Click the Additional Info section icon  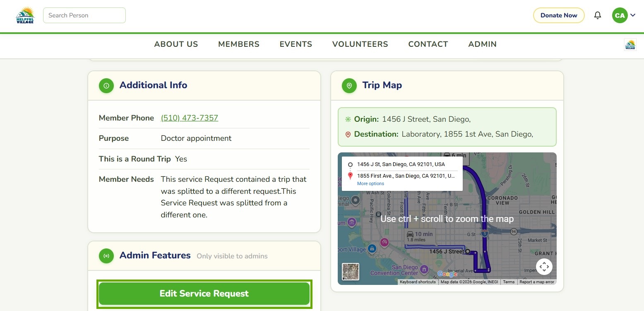pyautogui.click(x=106, y=85)
